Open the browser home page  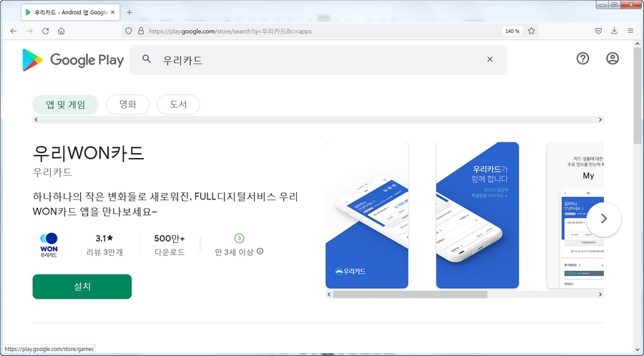coord(62,31)
